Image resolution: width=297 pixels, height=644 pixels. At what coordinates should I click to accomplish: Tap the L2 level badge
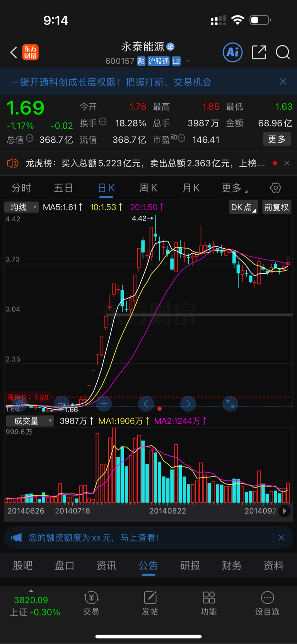[176, 61]
